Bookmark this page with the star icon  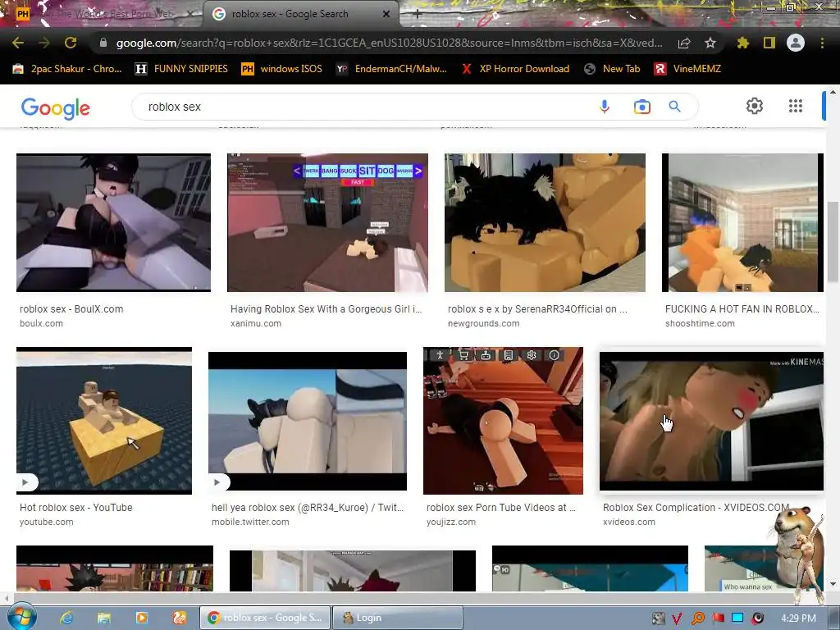point(710,43)
